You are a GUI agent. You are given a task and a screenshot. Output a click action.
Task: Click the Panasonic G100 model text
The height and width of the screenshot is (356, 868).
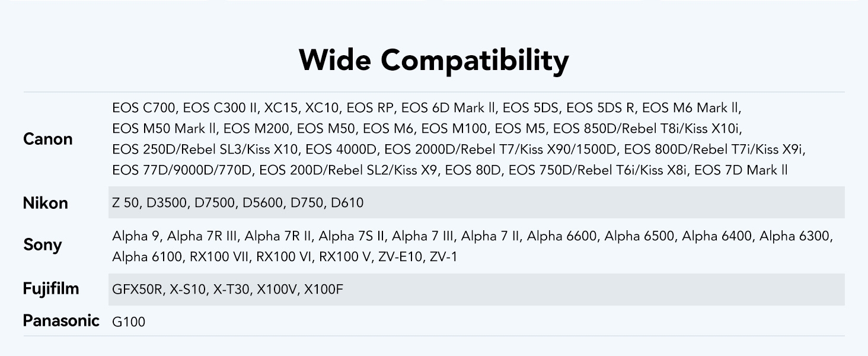[x=129, y=322]
